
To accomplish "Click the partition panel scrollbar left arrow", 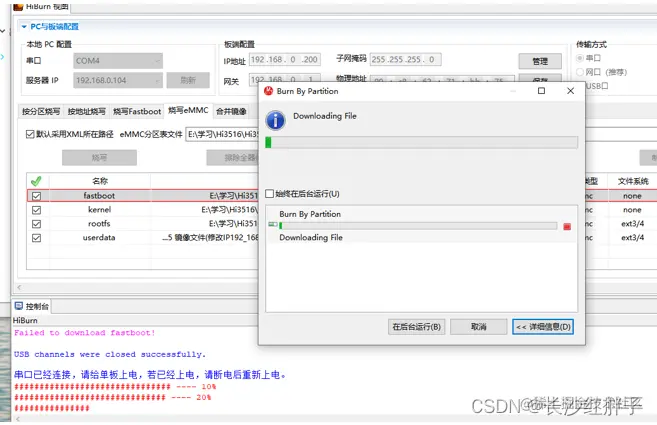I will [x=19, y=288].
